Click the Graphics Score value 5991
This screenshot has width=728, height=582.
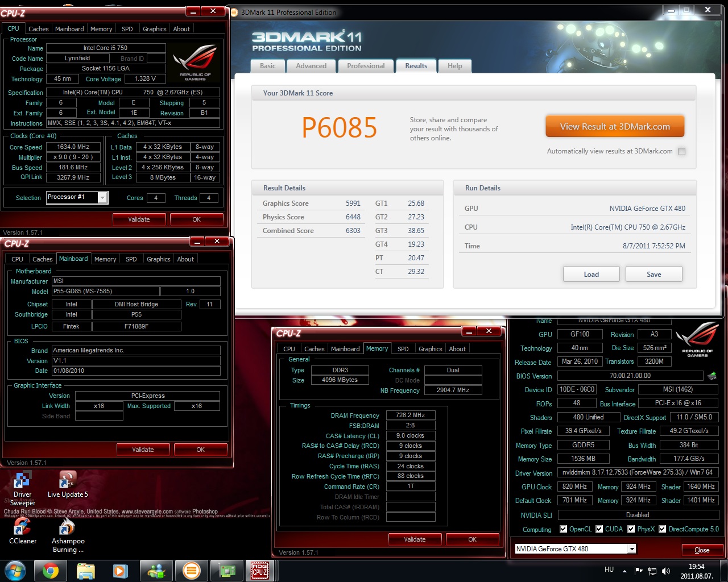pyautogui.click(x=353, y=203)
